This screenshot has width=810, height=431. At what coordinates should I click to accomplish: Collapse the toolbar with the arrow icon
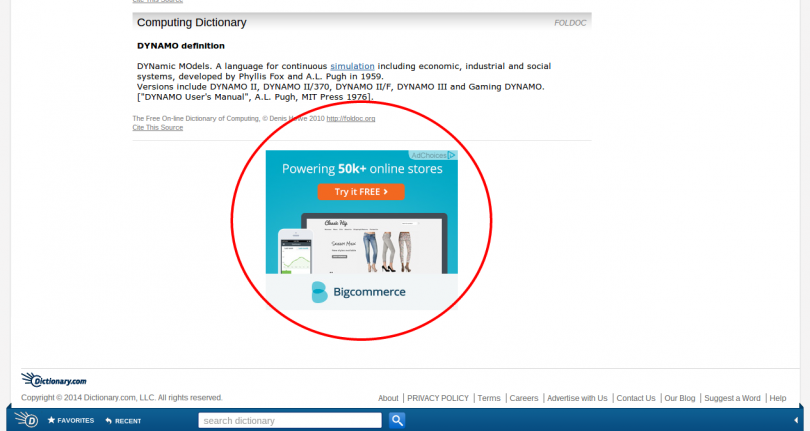[796, 420]
